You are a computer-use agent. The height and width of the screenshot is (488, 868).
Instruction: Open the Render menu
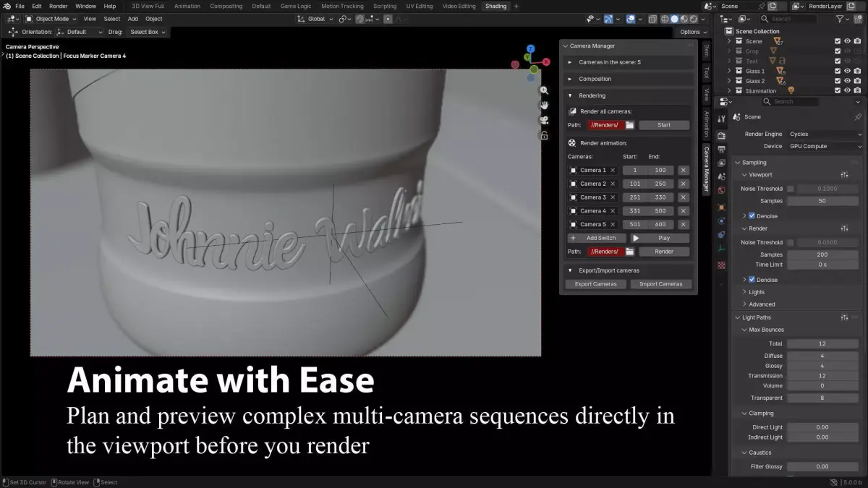(x=59, y=6)
